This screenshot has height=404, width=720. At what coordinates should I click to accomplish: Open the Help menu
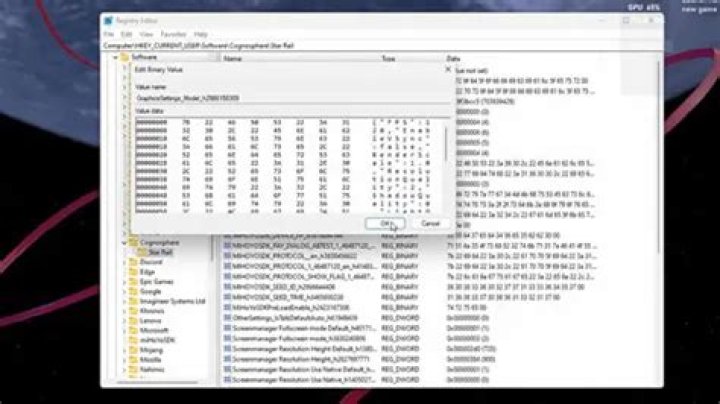pos(201,34)
